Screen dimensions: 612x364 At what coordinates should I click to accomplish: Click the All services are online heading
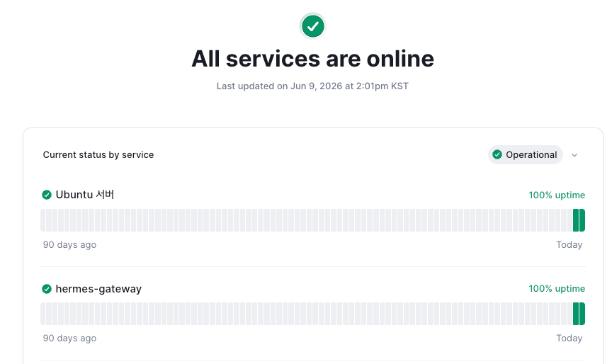[x=312, y=59]
